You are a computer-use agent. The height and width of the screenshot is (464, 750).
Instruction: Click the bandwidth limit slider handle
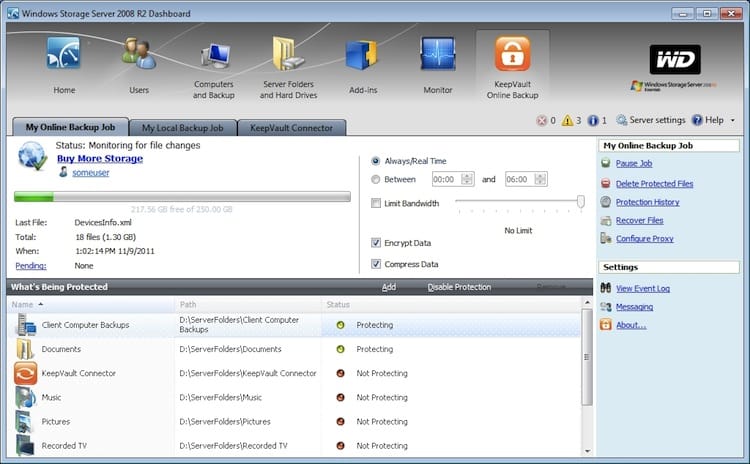[580, 201]
